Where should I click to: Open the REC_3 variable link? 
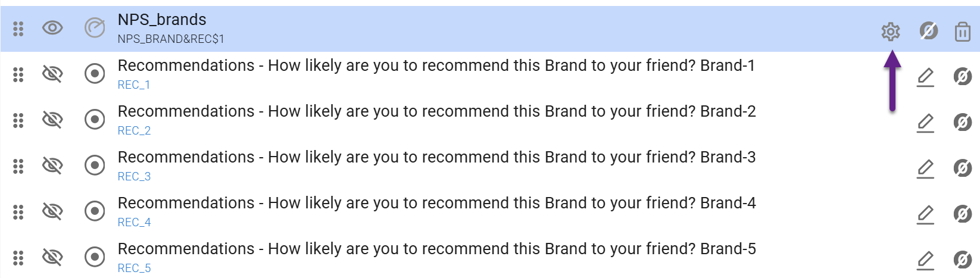(x=134, y=177)
